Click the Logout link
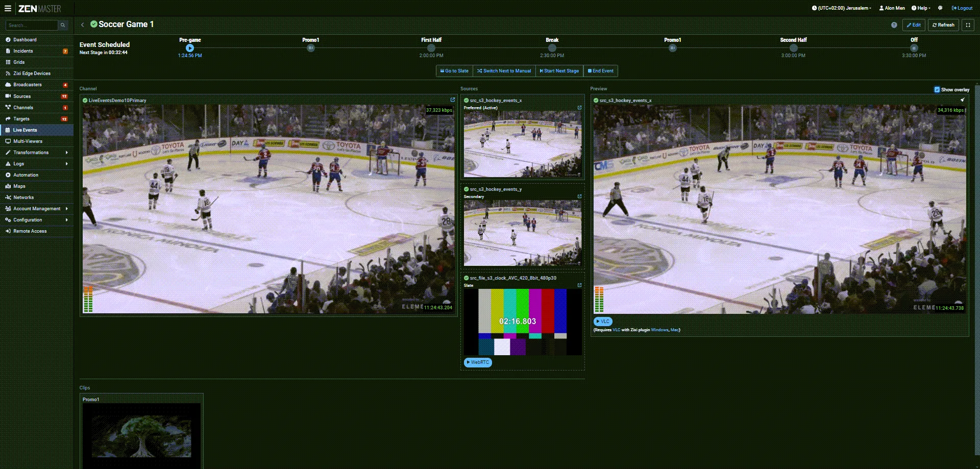This screenshot has height=469, width=980. pyautogui.click(x=962, y=8)
